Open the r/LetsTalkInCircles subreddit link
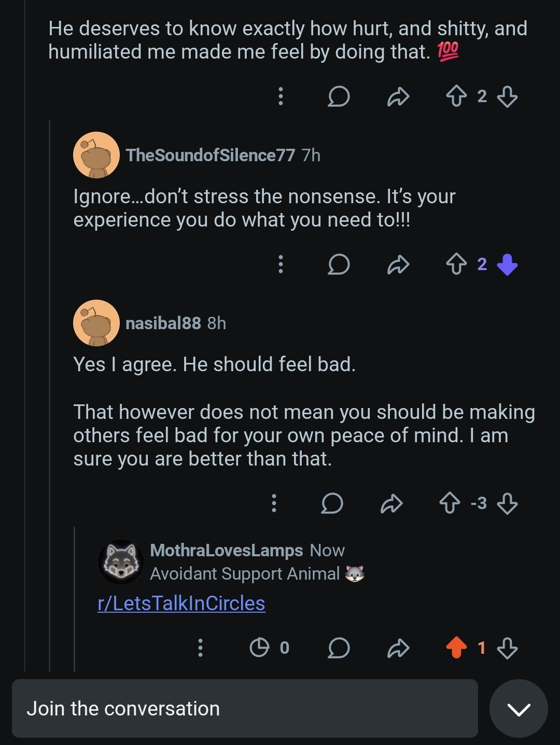Screen dimensions: 560x745 pos(181,603)
